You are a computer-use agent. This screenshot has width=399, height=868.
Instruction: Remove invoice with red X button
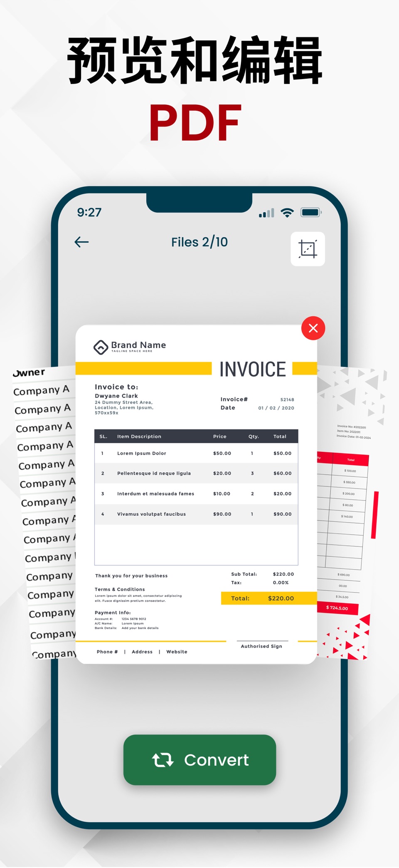click(x=313, y=328)
